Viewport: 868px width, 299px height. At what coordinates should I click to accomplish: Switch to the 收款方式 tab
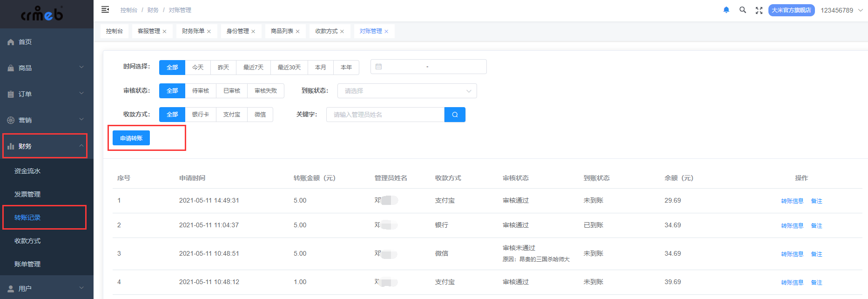pos(326,31)
